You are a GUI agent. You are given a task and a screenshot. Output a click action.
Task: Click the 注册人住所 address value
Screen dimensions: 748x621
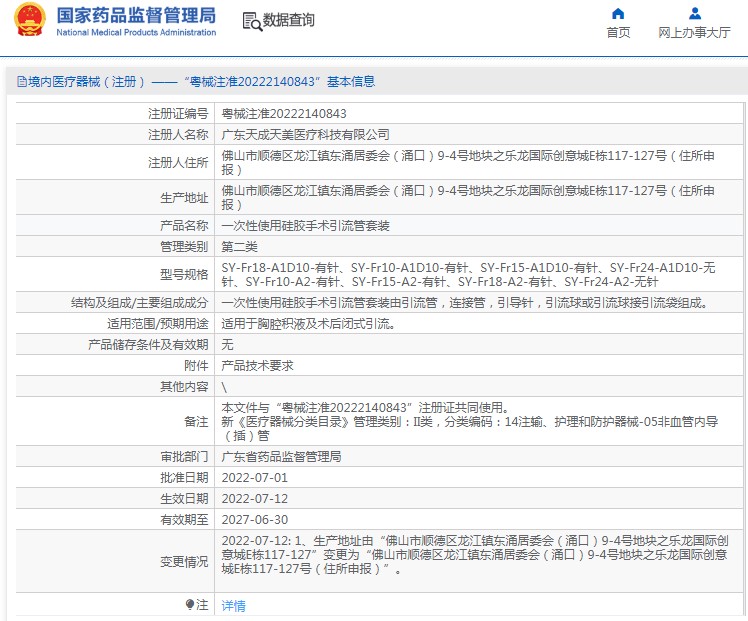point(468,163)
